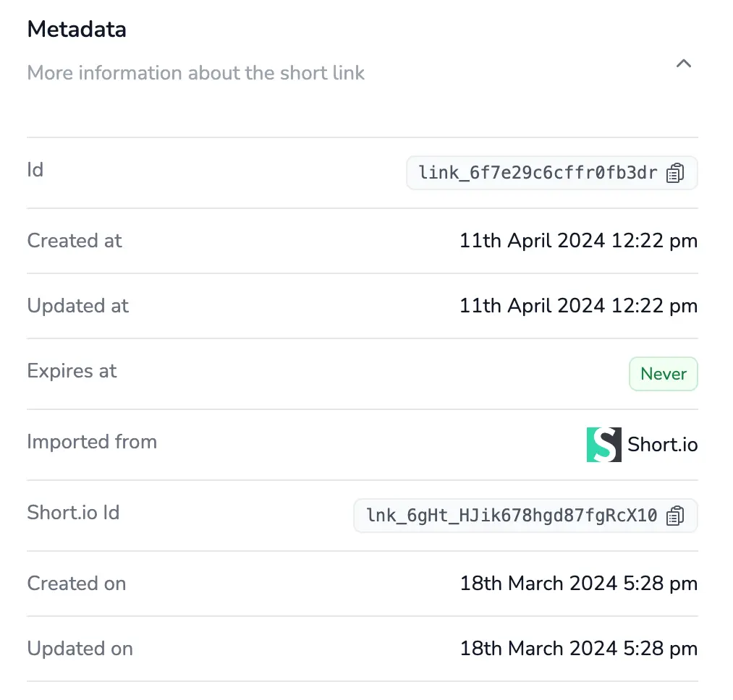Open the Short.io link by clicking its label
Image resolution: width=733 pixels, height=700 pixels.
click(663, 444)
